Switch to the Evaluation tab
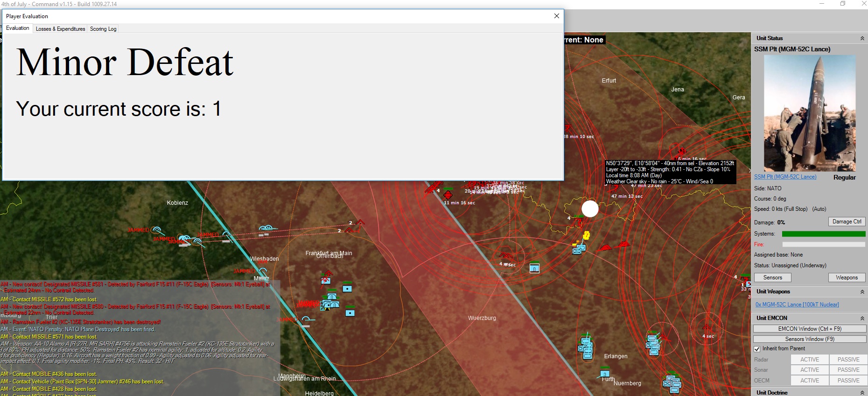This screenshot has width=868, height=396. pos(18,28)
